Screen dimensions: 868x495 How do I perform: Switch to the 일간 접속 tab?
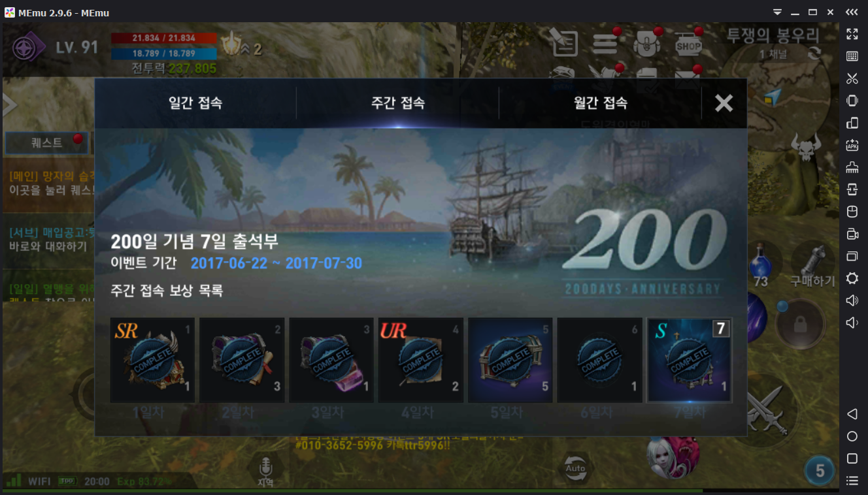coord(195,103)
